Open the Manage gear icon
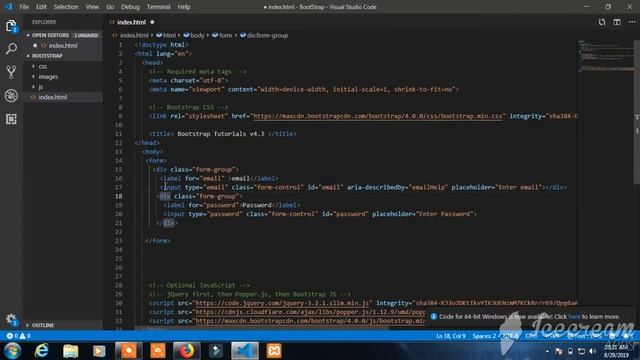The height and width of the screenshot is (360, 640). 11,319
